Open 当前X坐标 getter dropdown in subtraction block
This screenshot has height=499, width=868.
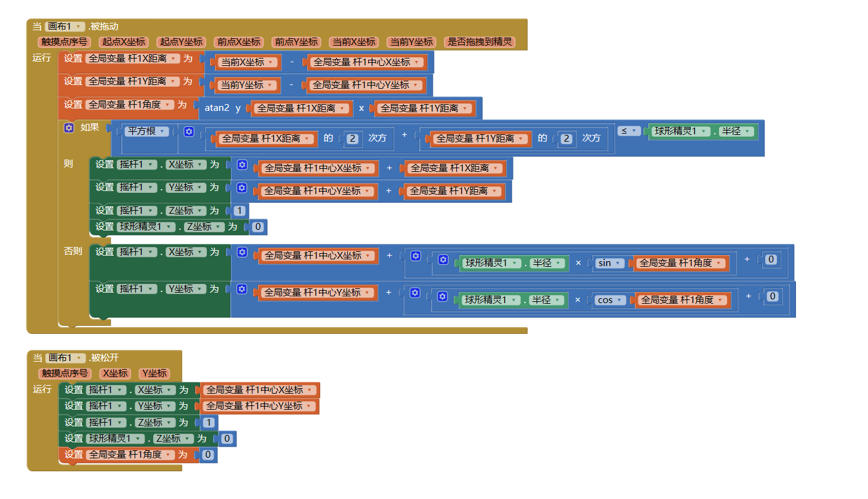(247, 62)
